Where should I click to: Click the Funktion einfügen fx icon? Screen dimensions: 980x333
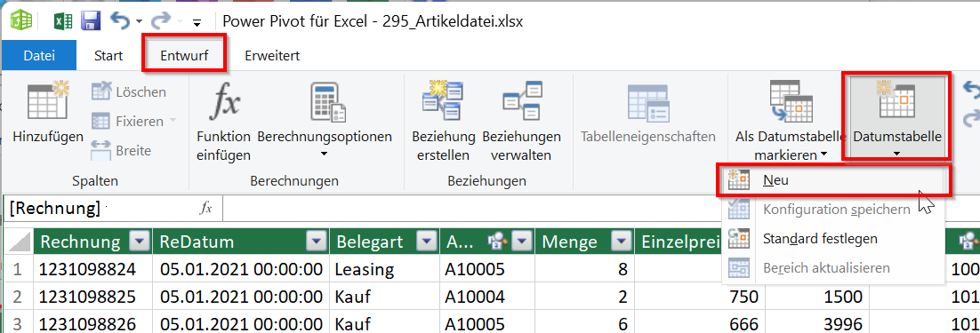(x=223, y=101)
